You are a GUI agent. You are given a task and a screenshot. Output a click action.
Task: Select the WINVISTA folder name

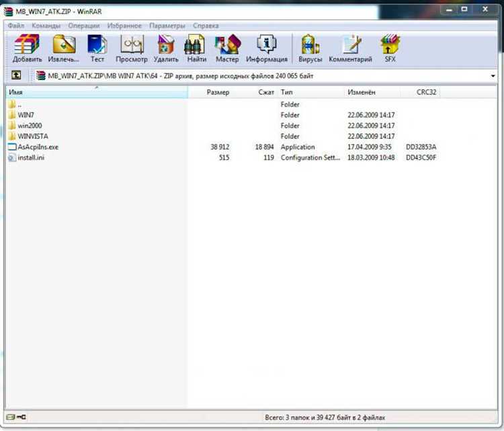(x=33, y=136)
